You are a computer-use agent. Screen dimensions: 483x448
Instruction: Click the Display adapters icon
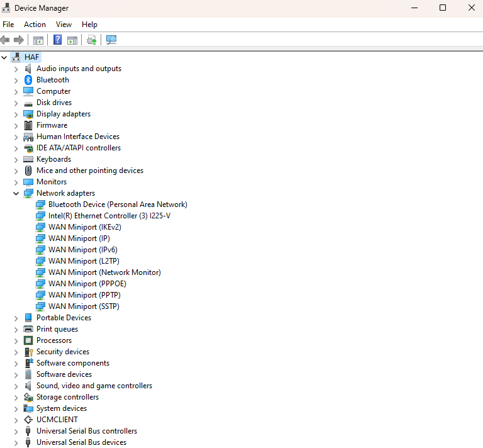click(x=28, y=115)
